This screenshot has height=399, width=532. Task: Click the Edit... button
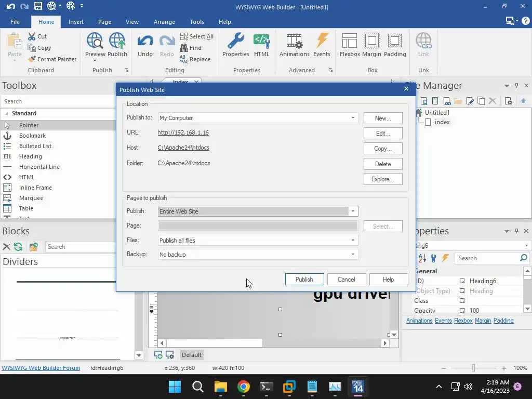383,134
